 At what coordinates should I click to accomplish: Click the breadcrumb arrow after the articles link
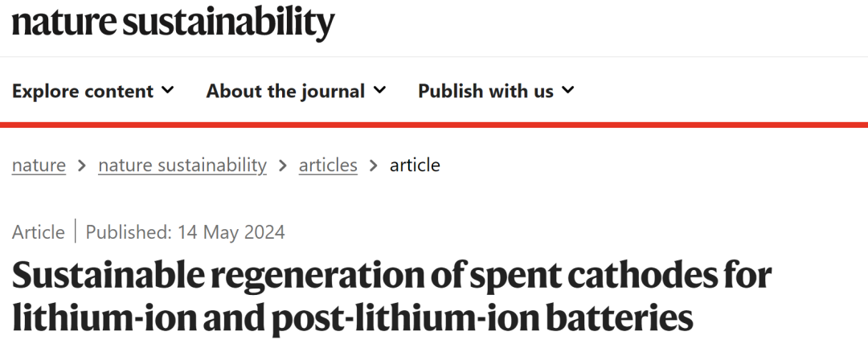pos(374,165)
